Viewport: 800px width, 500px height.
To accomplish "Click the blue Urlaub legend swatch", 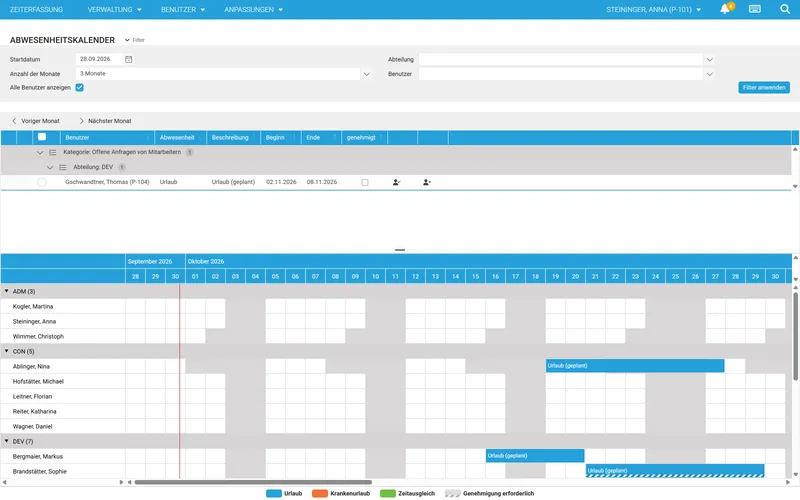I will click(x=273, y=493).
